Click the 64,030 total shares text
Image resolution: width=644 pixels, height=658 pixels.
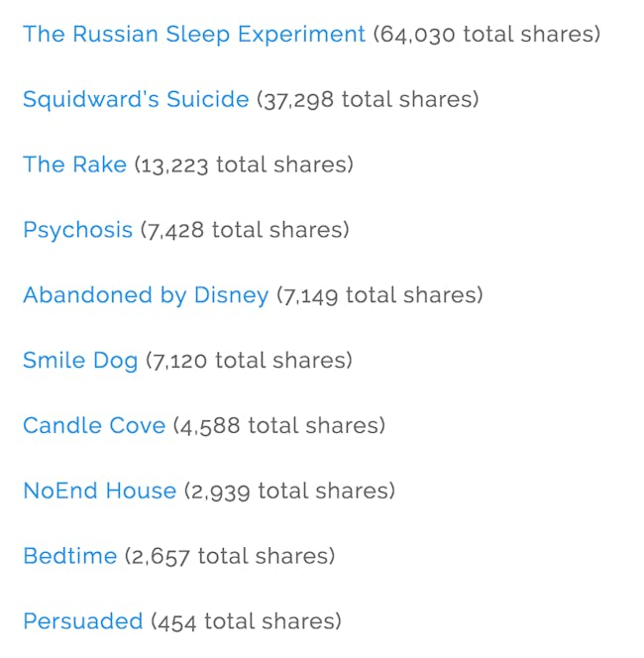click(487, 35)
